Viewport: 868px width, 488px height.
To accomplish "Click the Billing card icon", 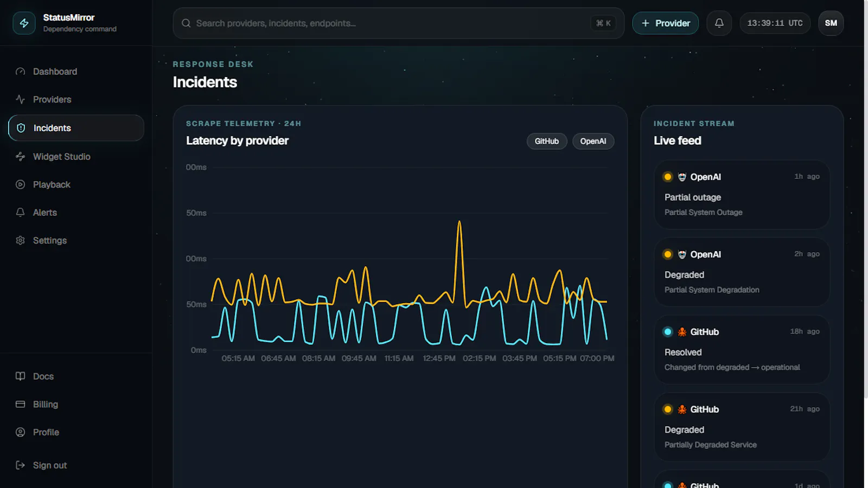I will [21, 404].
